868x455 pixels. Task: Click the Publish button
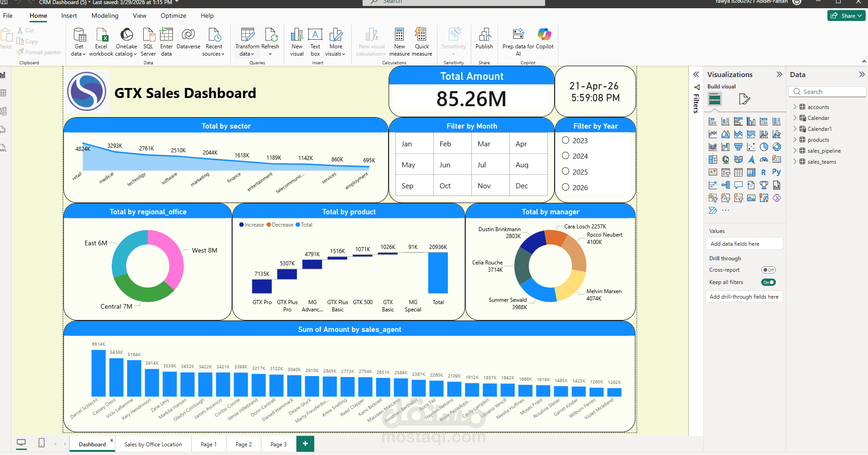484,39
